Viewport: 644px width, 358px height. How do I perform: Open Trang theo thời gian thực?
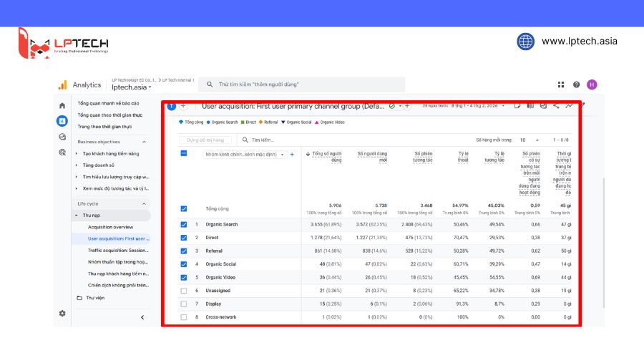pos(104,127)
